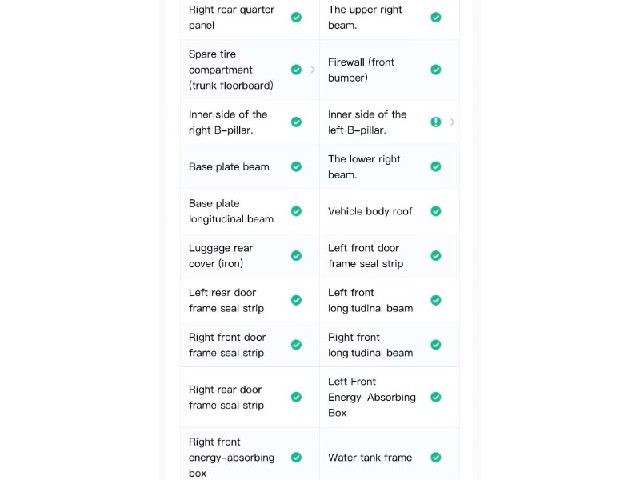Select the Right rear door frame seal strip item

point(250,397)
